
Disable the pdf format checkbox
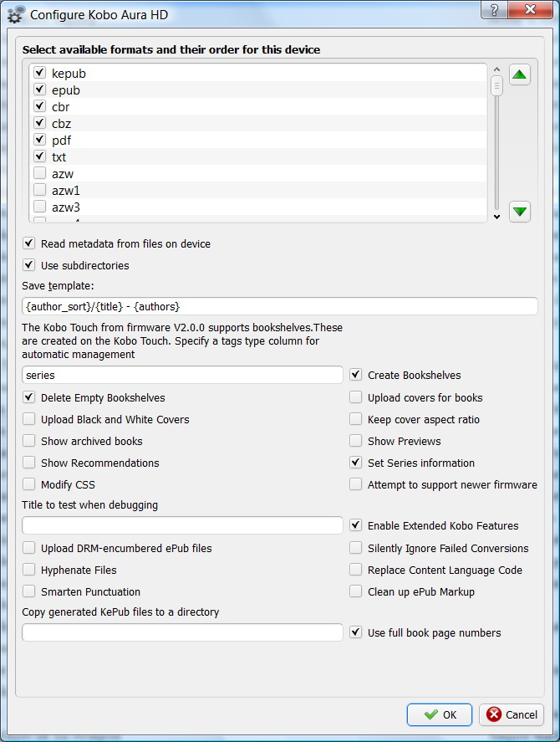tap(40, 140)
